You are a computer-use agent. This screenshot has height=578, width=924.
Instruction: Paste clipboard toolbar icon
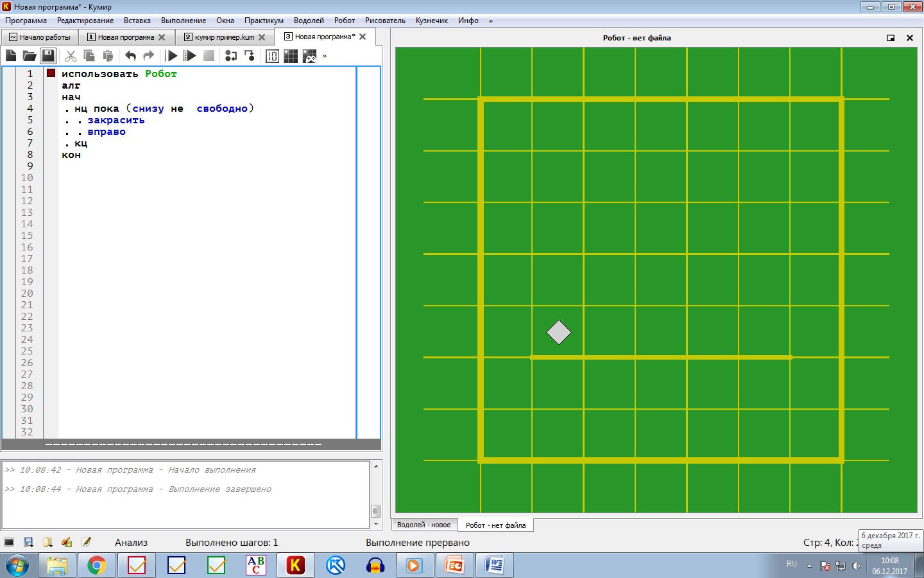pos(108,56)
